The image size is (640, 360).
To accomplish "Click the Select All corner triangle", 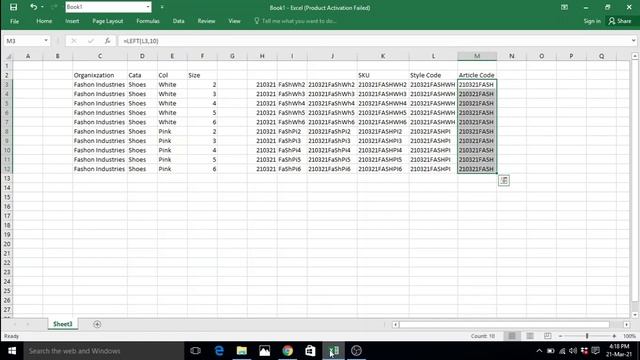I will (7, 56).
